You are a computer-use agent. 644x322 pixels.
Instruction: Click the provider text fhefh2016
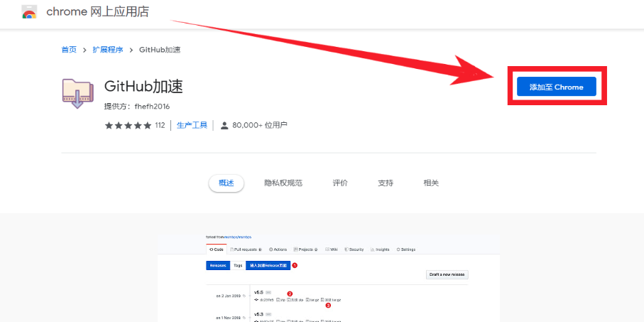[x=151, y=107]
